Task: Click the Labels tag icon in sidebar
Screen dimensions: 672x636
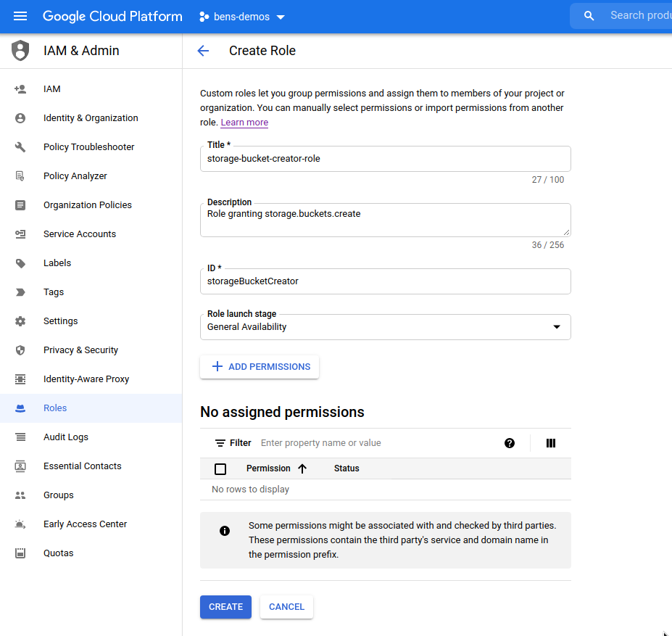Action: [20, 263]
